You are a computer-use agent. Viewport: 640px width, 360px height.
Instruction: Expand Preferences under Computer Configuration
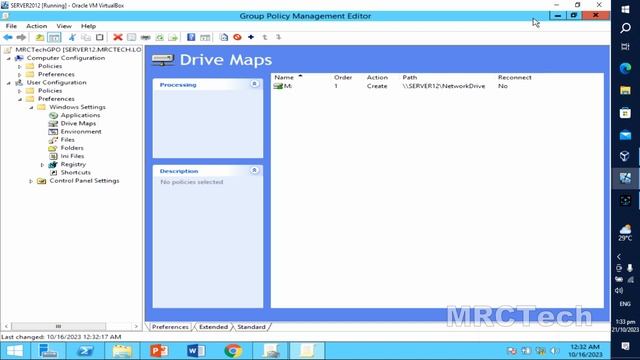pos(20,75)
